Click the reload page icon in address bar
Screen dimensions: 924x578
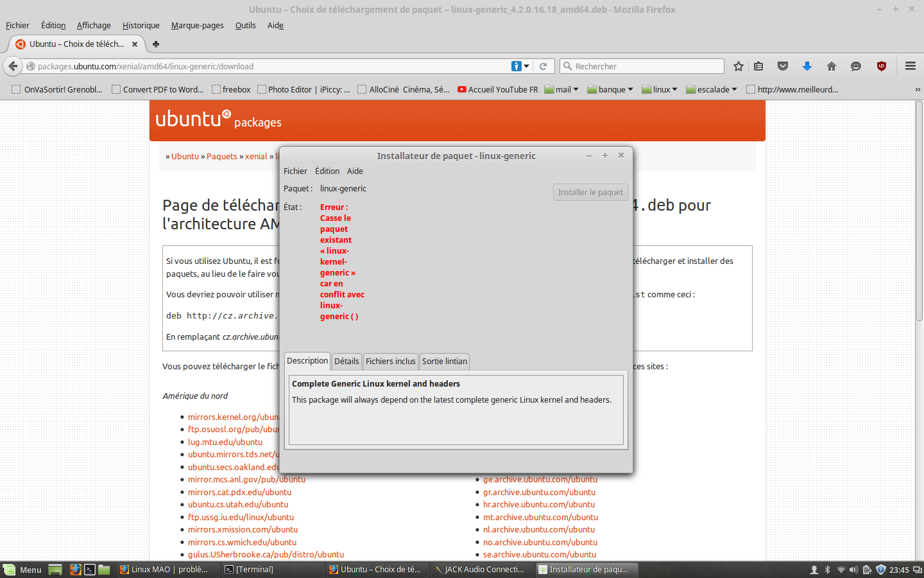543,66
